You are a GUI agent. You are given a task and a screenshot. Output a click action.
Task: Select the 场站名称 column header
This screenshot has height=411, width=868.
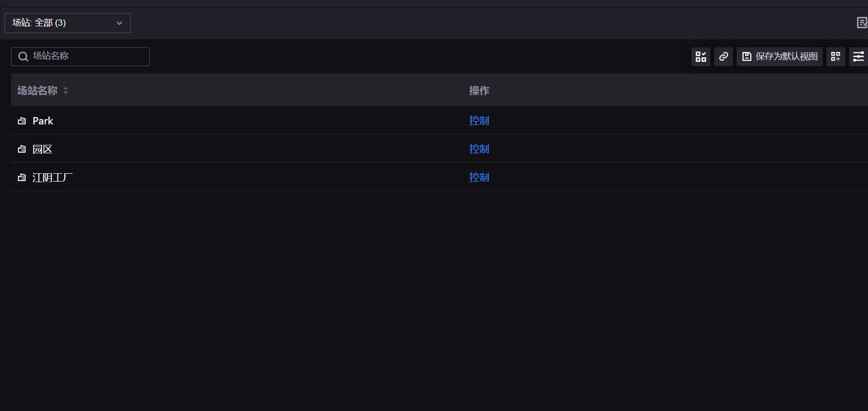pyautogui.click(x=36, y=90)
